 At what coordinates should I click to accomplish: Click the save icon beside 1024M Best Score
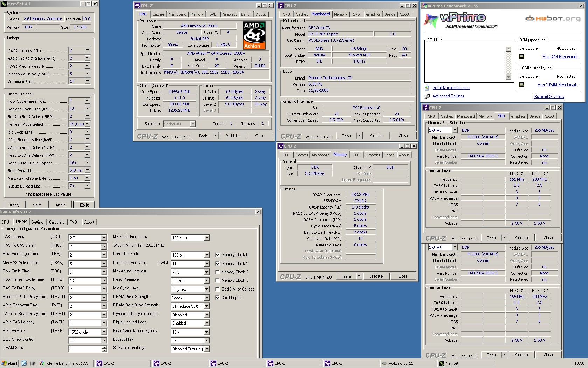[x=522, y=85]
